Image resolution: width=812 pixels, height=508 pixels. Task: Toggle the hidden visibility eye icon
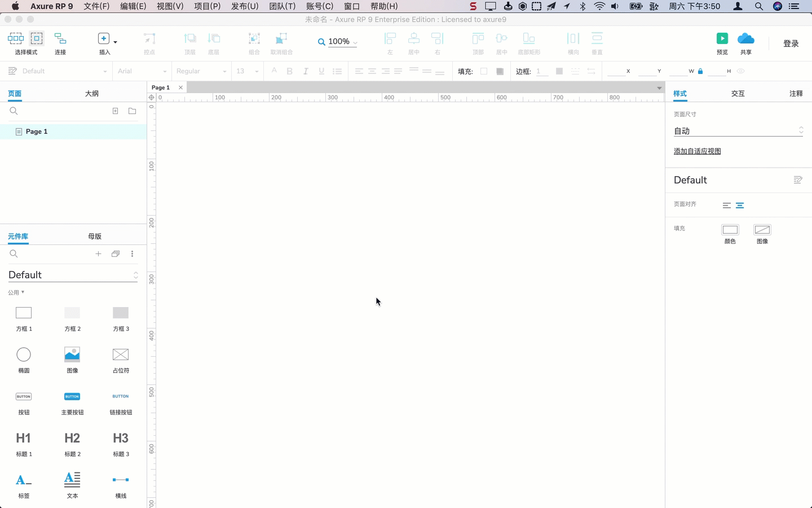pos(741,71)
